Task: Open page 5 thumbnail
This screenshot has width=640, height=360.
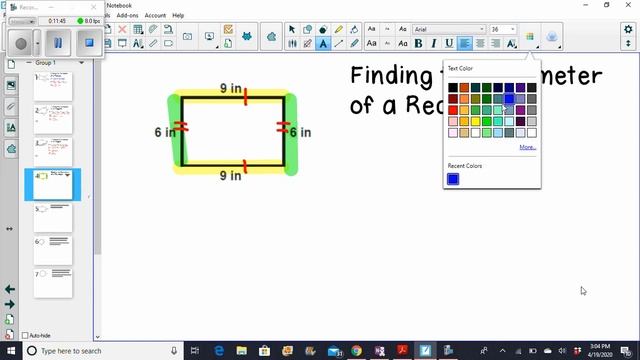Action: tap(53, 218)
